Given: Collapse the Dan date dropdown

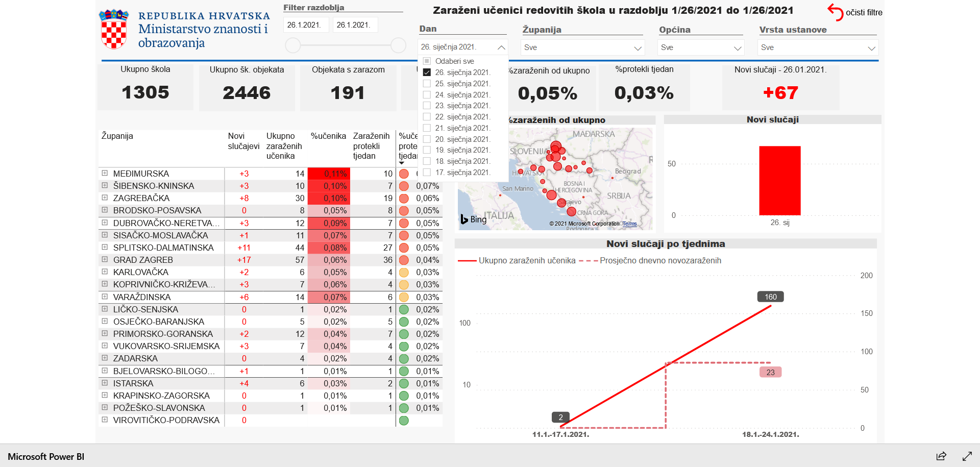Looking at the screenshot, I should 501,47.
